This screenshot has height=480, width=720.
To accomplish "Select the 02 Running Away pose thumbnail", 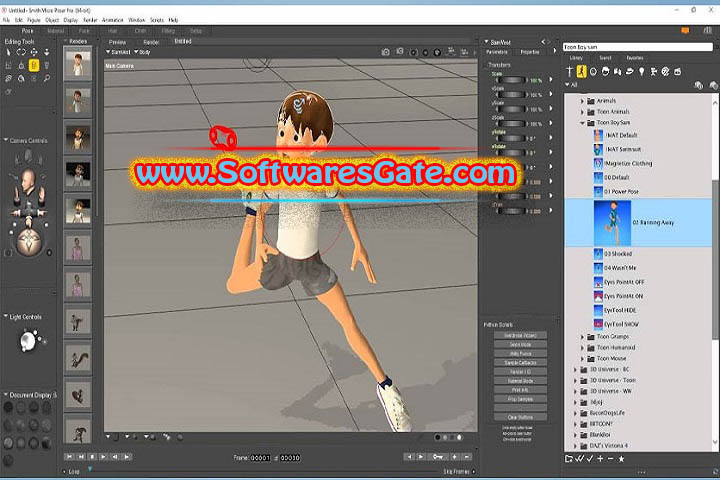I will [612, 223].
